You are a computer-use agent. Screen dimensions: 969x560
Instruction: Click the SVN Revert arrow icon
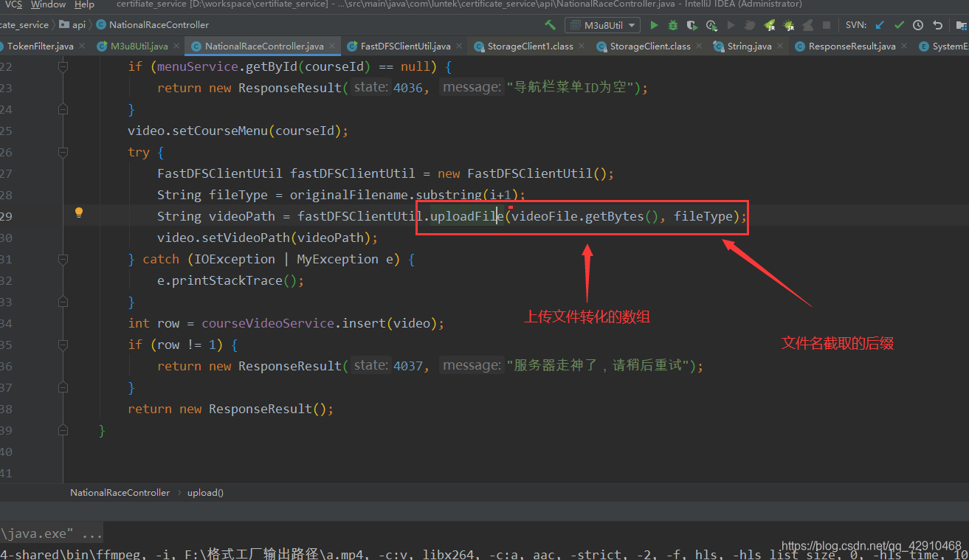point(937,25)
